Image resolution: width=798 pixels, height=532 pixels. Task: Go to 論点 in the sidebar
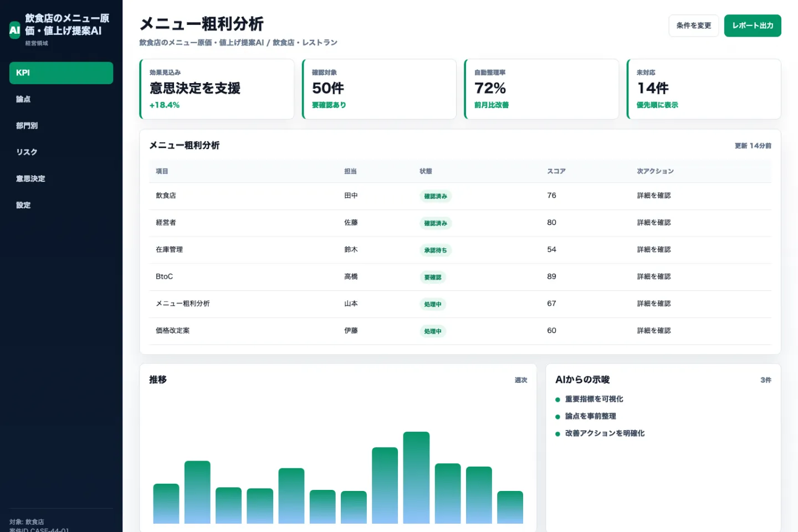click(61, 99)
